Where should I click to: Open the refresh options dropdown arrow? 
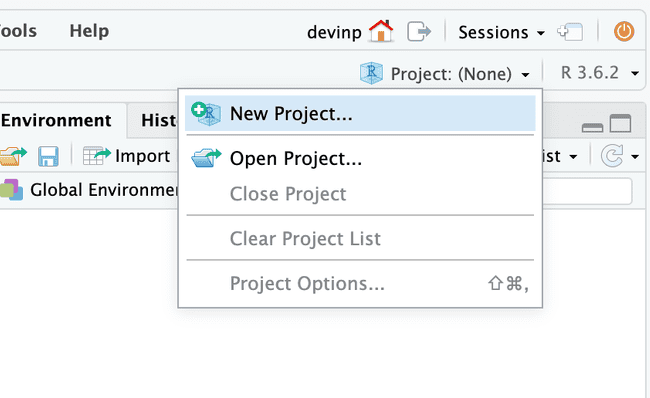(635, 157)
